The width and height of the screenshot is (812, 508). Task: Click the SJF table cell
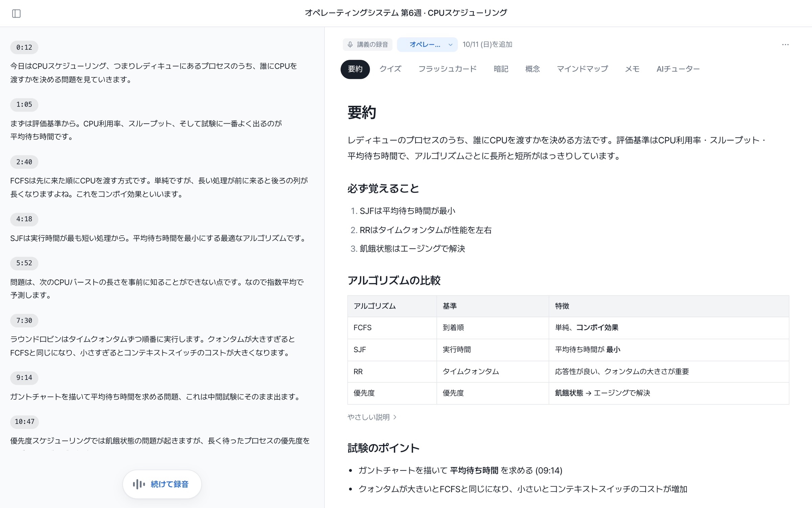point(392,350)
